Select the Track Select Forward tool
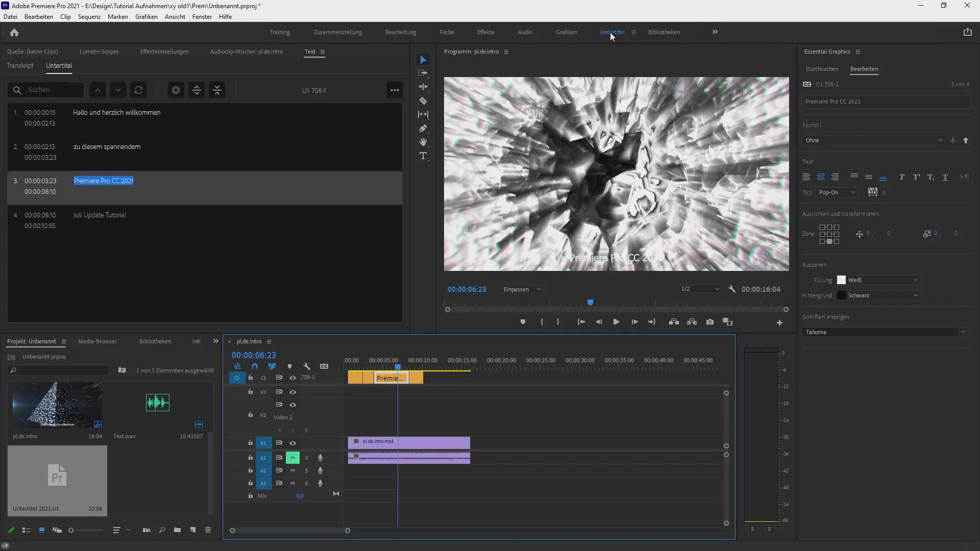 (423, 73)
